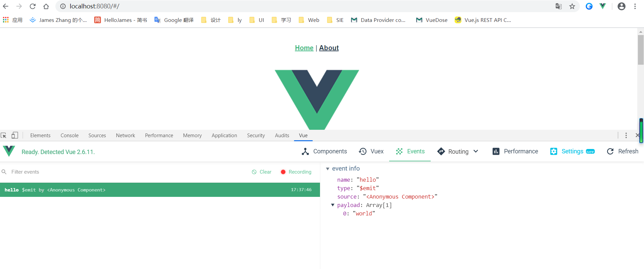This screenshot has width=644, height=269.
Task: Expand the Routing dropdown chevron
Action: 476,151
